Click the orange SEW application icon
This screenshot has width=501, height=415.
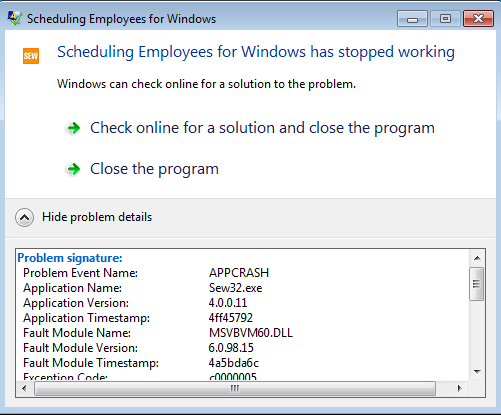(x=31, y=56)
